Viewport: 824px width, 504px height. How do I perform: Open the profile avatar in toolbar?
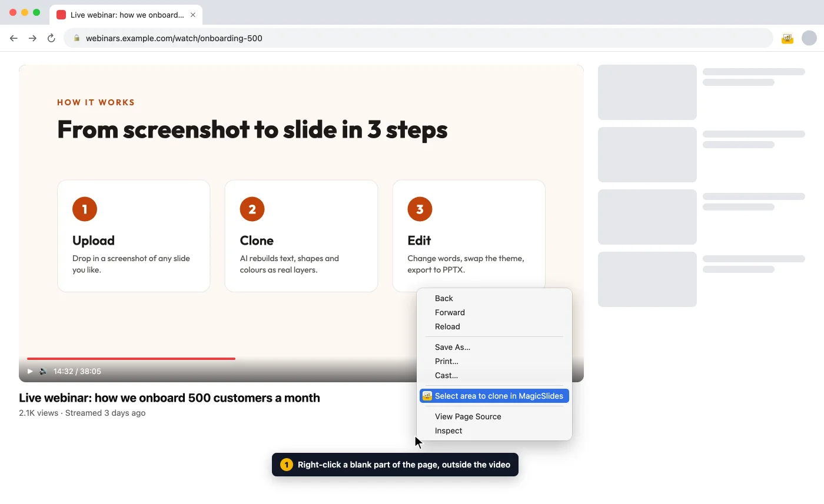pos(809,38)
